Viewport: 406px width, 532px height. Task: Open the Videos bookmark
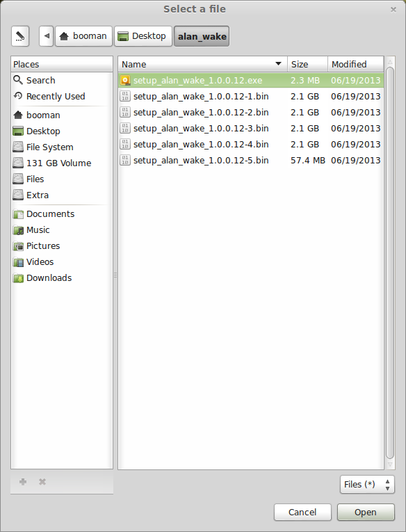coord(62,261)
